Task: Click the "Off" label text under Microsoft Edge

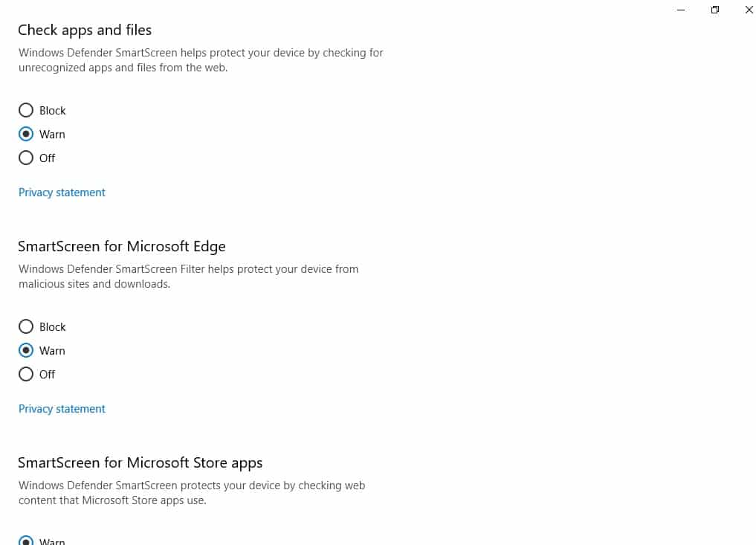Action: click(x=48, y=375)
